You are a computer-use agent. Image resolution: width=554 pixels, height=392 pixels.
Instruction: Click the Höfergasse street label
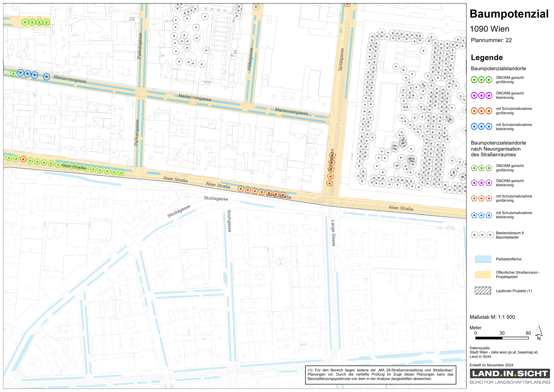250,59
